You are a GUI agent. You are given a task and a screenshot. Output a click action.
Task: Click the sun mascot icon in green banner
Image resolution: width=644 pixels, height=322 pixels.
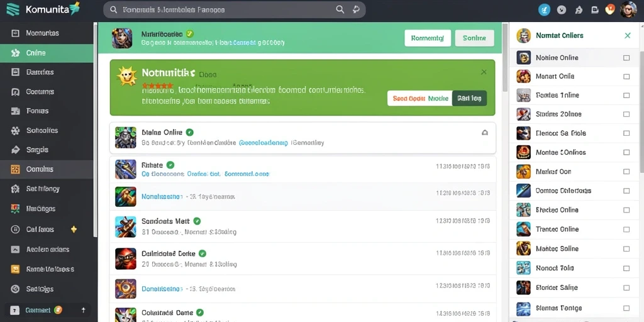point(126,75)
